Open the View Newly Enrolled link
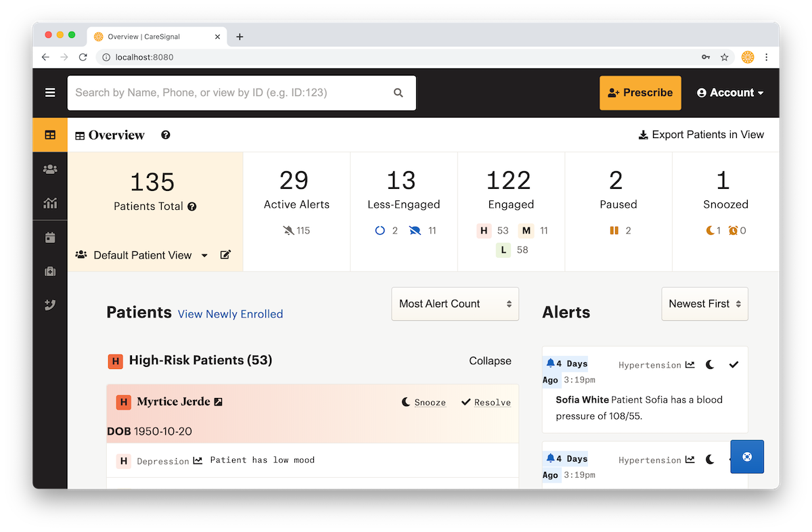The width and height of the screenshot is (812, 532). (230, 314)
